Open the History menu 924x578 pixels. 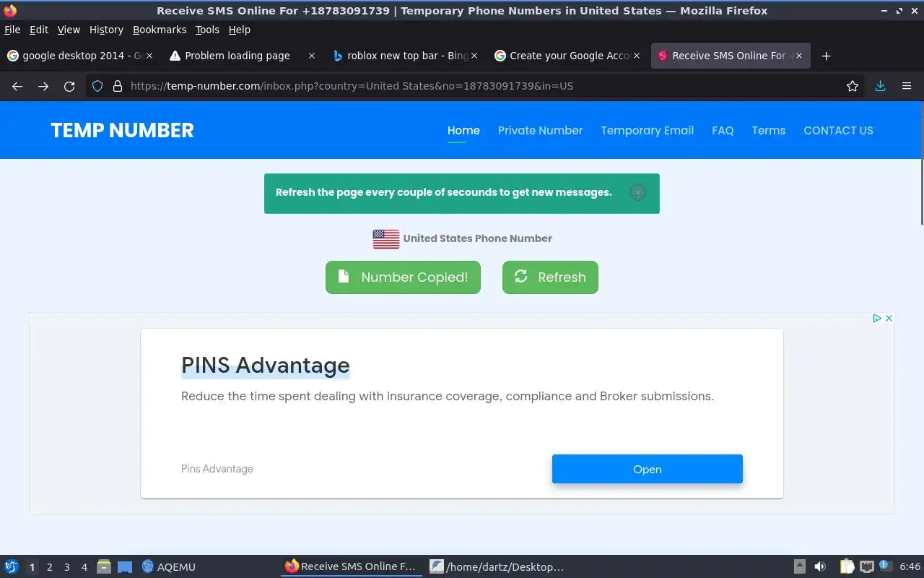click(x=106, y=30)
